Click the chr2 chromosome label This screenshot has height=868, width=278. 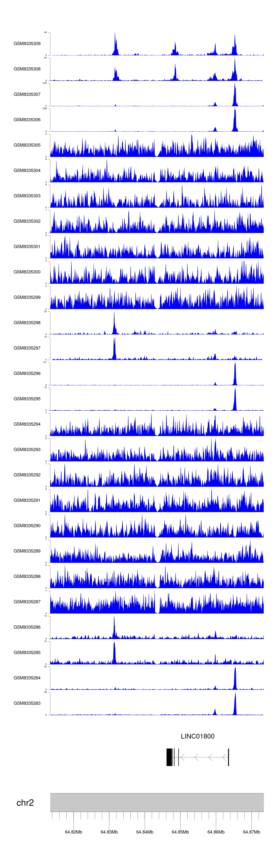point(25,803)
